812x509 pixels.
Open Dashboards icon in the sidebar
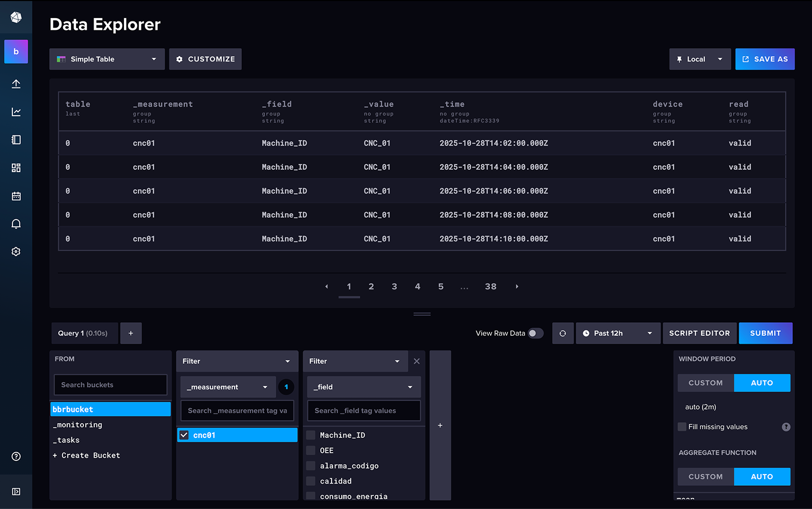[16, 168]
